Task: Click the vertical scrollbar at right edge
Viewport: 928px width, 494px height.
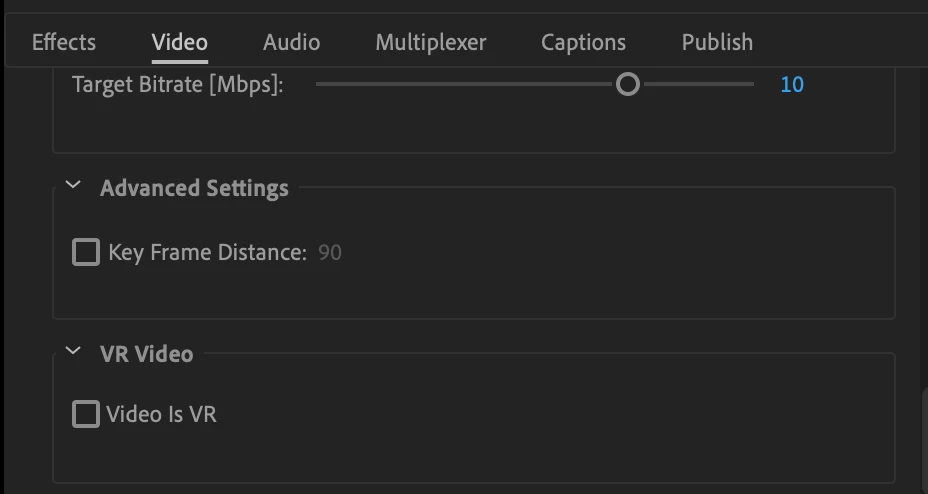Action: 924,441
